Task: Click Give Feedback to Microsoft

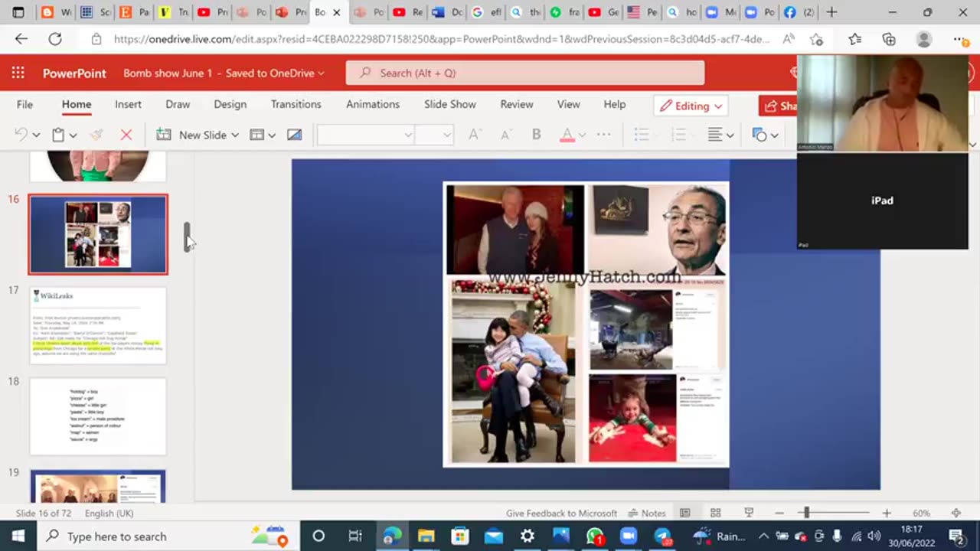Action: coord(561,513)
